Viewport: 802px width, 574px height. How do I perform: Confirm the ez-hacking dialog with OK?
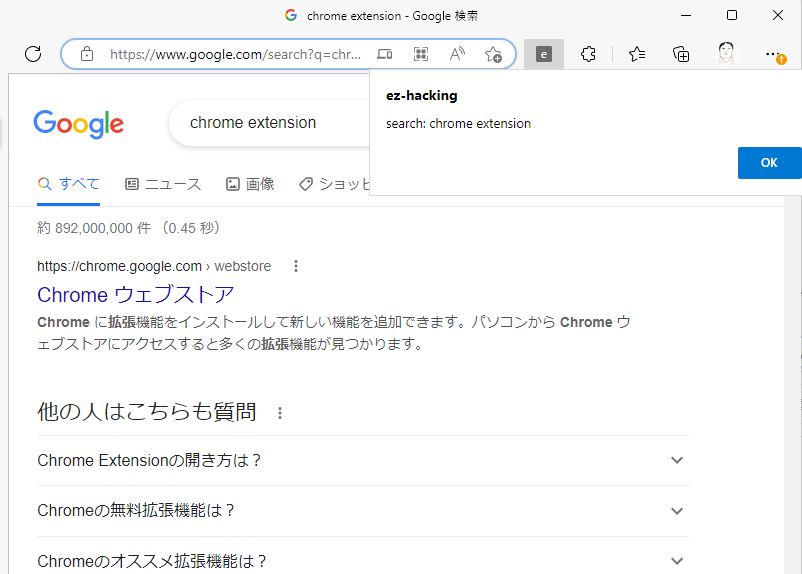pos(769,163)
